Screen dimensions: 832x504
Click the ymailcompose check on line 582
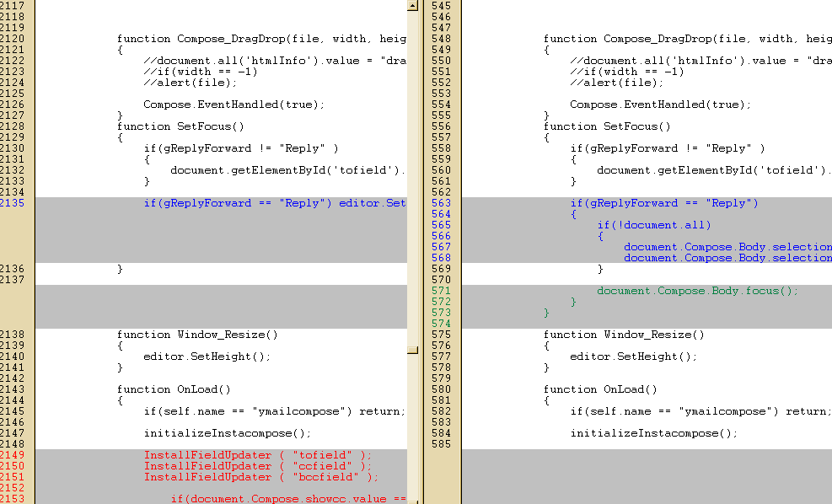[701, 411]
